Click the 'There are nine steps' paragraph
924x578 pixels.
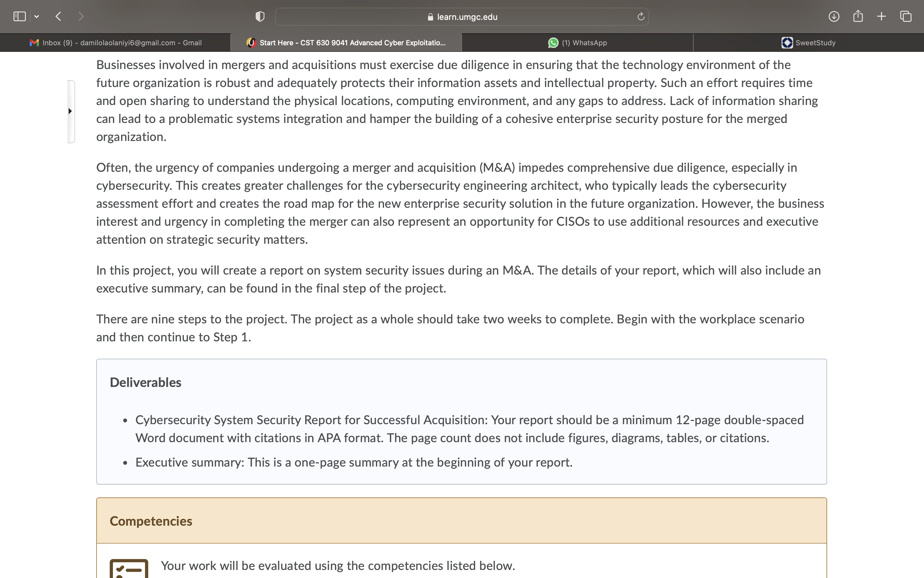pyautogui.click(x=450, y=328)
